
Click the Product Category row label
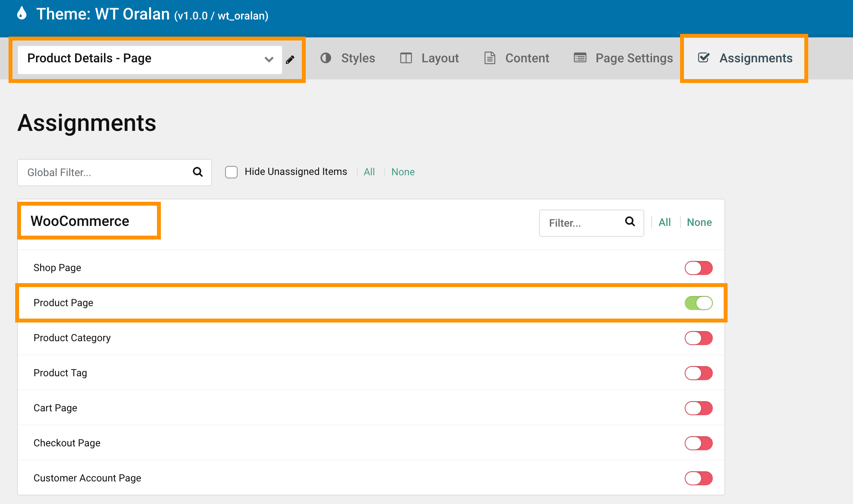72,338
